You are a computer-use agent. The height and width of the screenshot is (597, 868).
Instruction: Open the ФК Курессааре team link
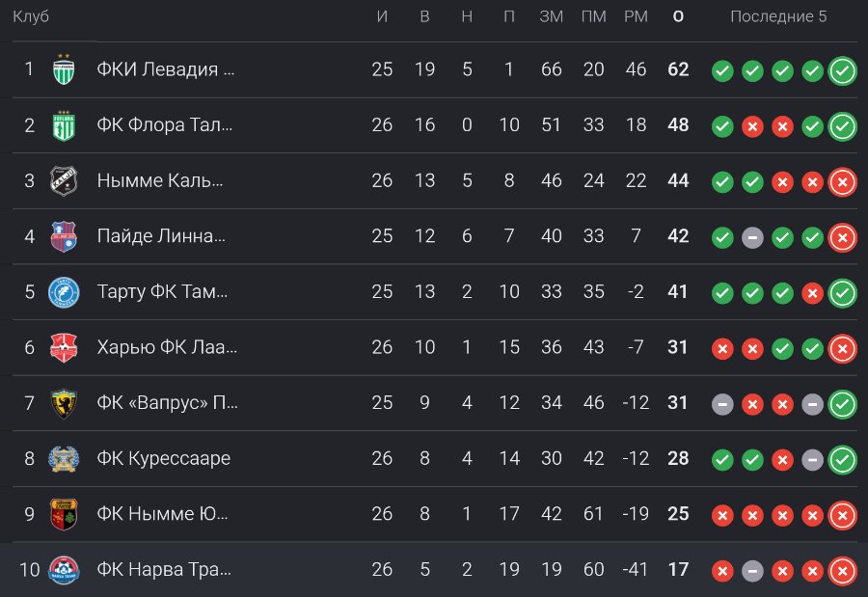coord(163,458)
